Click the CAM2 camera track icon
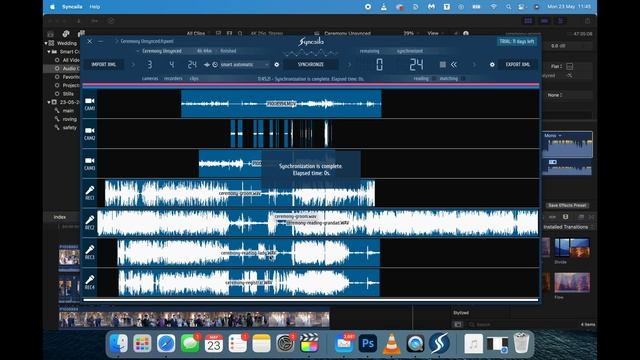 (x=90, y=131)
